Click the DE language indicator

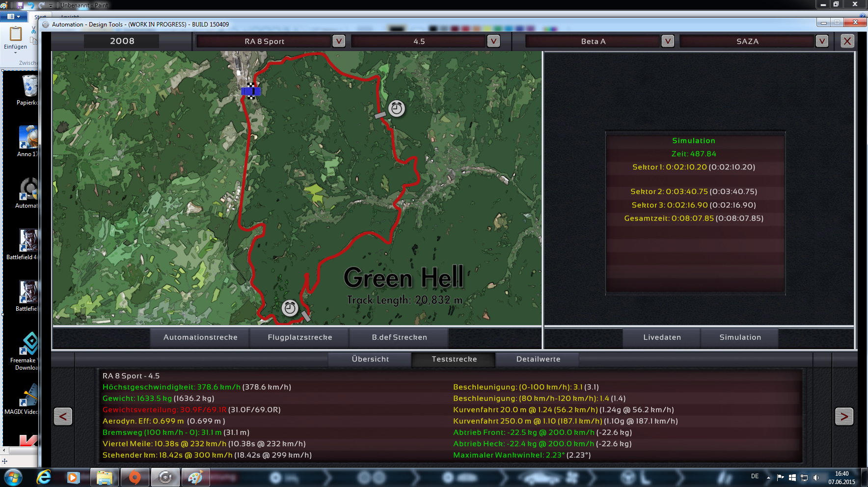point(755,476)
